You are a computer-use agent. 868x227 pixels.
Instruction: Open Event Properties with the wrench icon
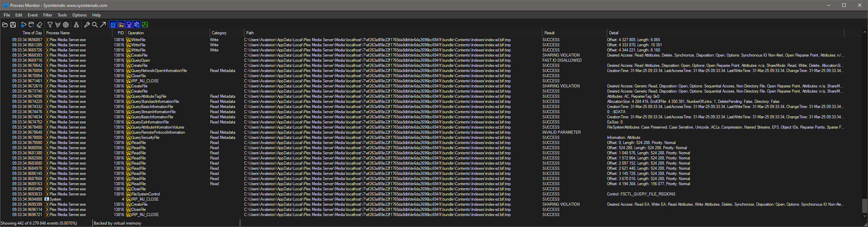pos(87,25)
